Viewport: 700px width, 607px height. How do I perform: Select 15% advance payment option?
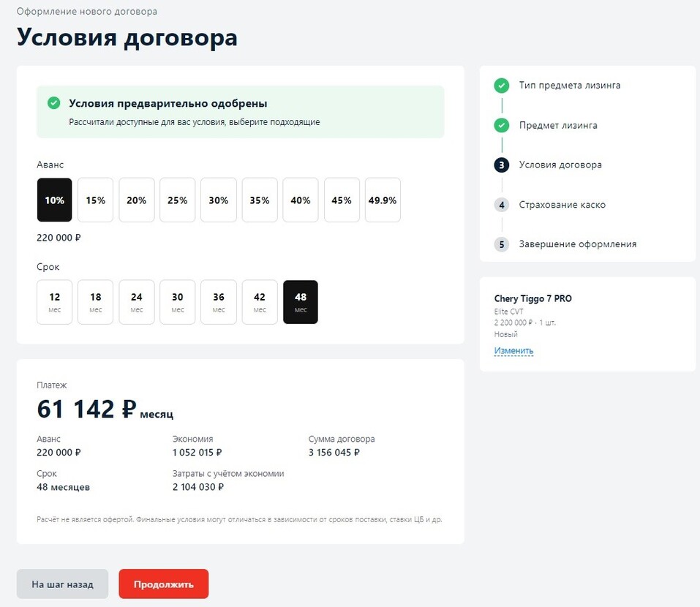point(95,200)
